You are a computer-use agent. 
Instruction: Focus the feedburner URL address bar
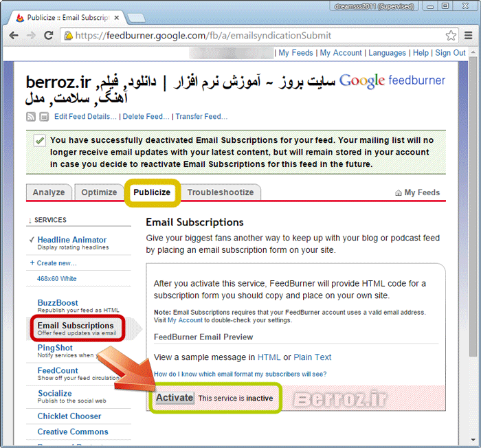coord(258,36)
